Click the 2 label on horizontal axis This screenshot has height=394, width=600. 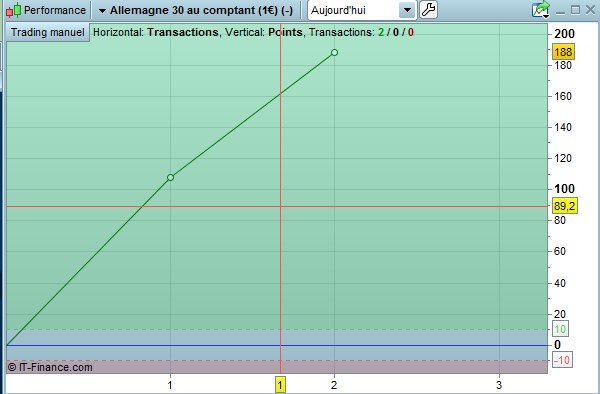pos(334,385)
